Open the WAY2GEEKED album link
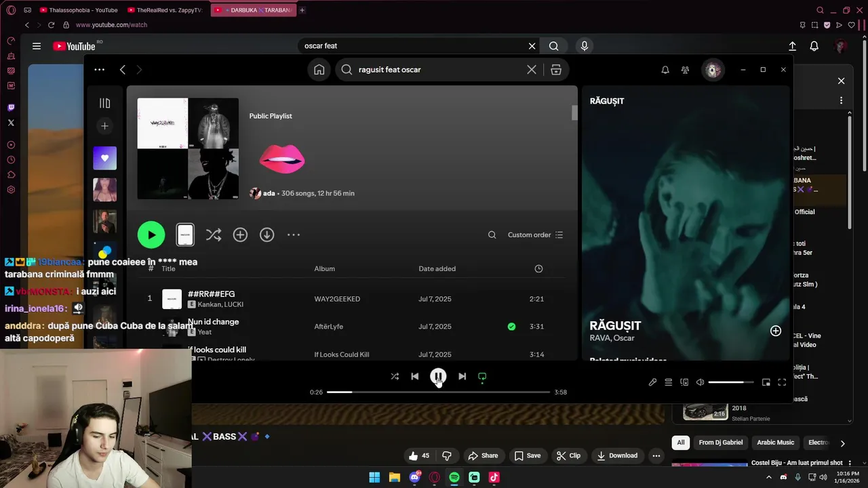Viewport: 868px width, 488px height. click(x=337, y=299)
